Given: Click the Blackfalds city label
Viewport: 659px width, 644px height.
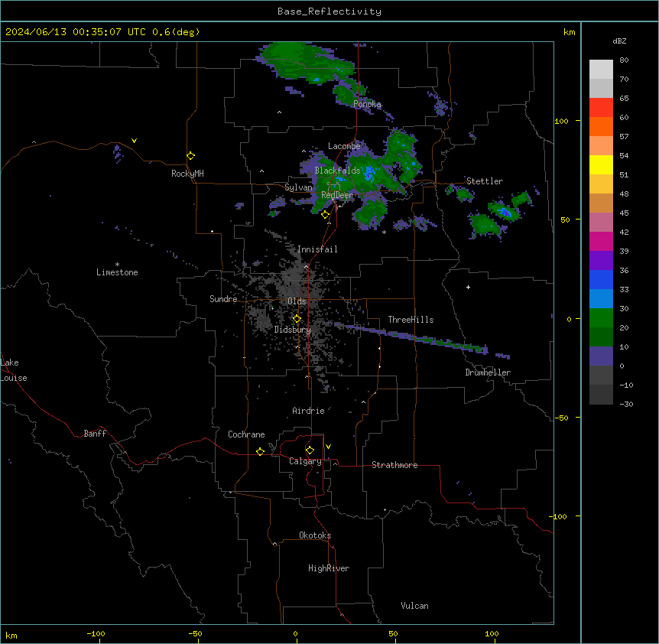Looking at the screenshot, I should pyautogui.click(x=337, y=171).
